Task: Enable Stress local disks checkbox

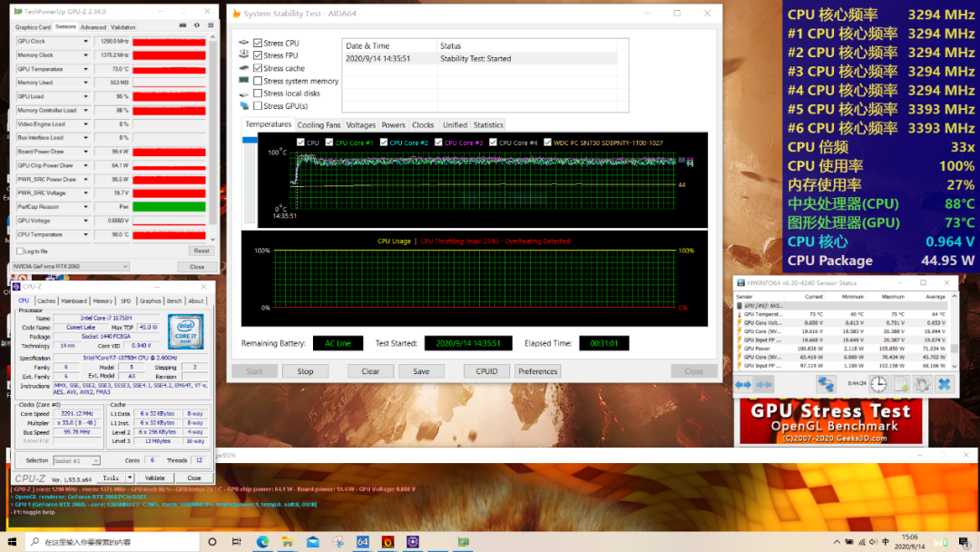Action: point(258,94)
